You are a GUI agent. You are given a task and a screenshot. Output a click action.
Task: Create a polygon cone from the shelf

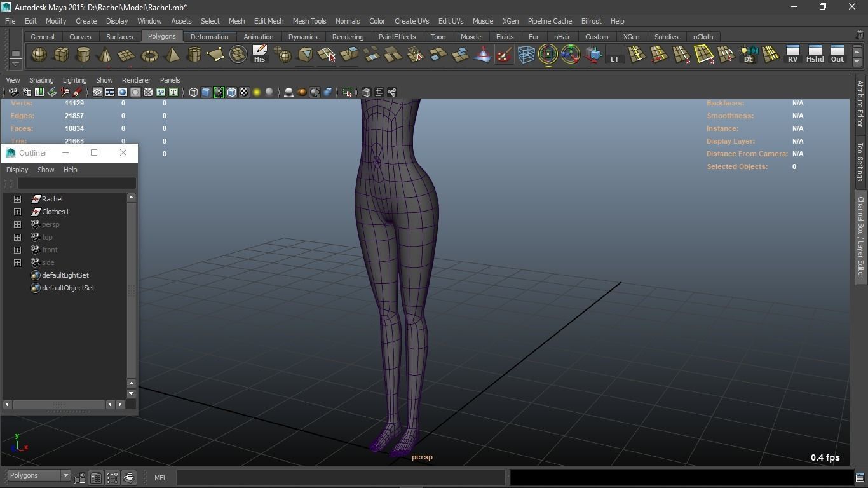tap(105, 55)
